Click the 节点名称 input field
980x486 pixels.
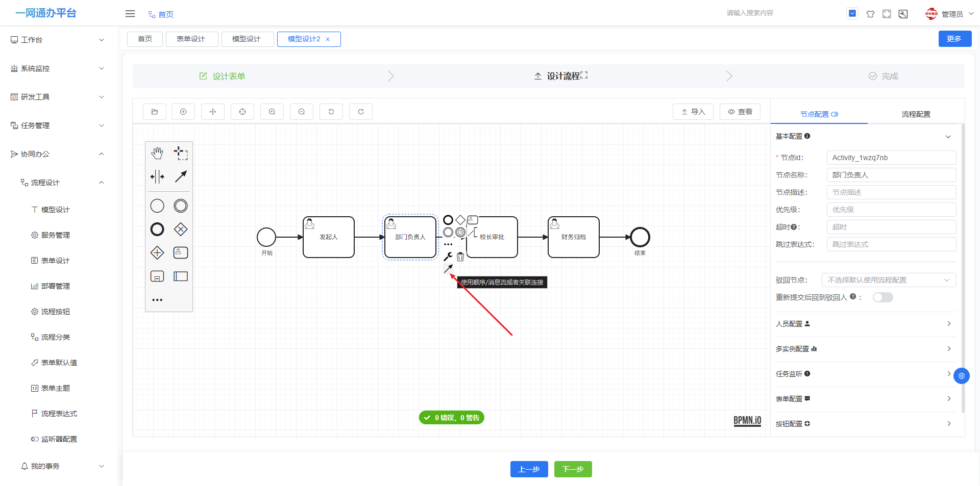pos(891,175)
